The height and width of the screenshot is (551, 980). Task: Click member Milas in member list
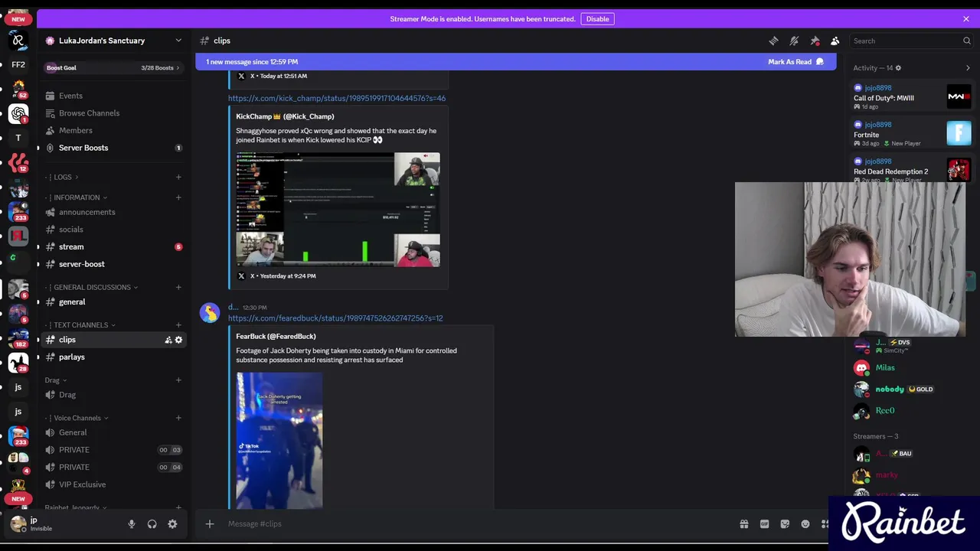[x=884, y=368]
